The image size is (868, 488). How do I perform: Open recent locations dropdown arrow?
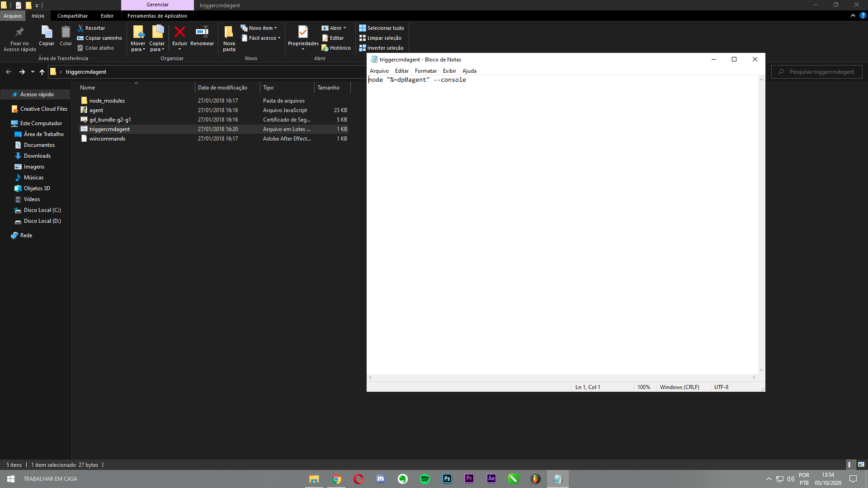click(33, 72)
